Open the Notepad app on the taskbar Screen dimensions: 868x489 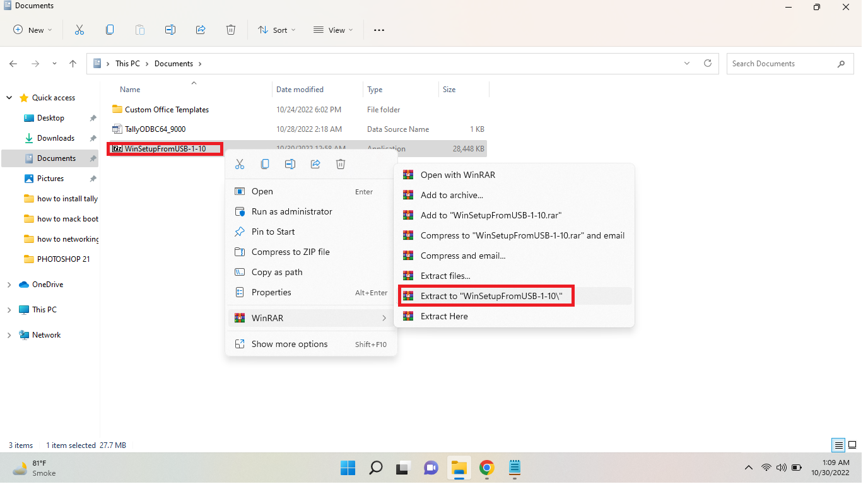(514, 468)
